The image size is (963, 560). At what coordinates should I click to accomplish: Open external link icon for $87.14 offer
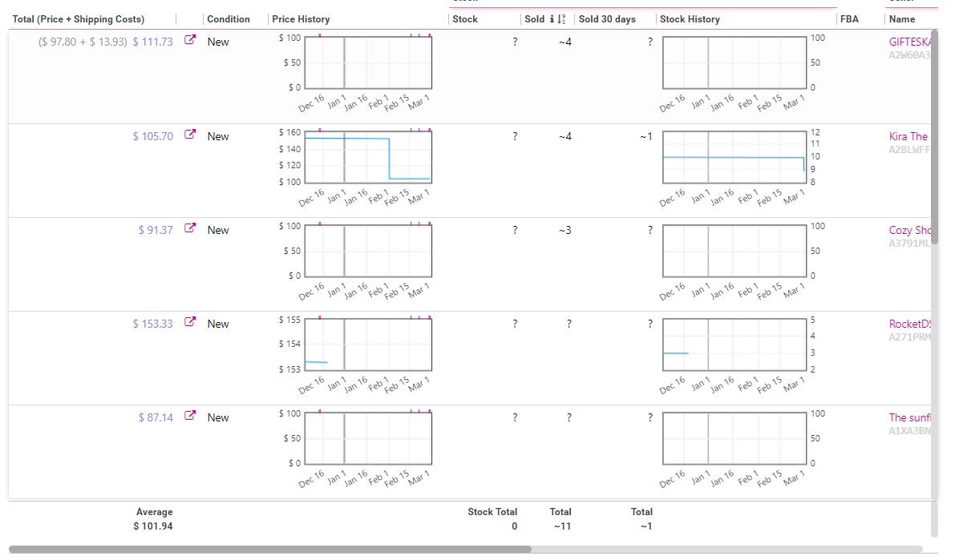[190, 416]
